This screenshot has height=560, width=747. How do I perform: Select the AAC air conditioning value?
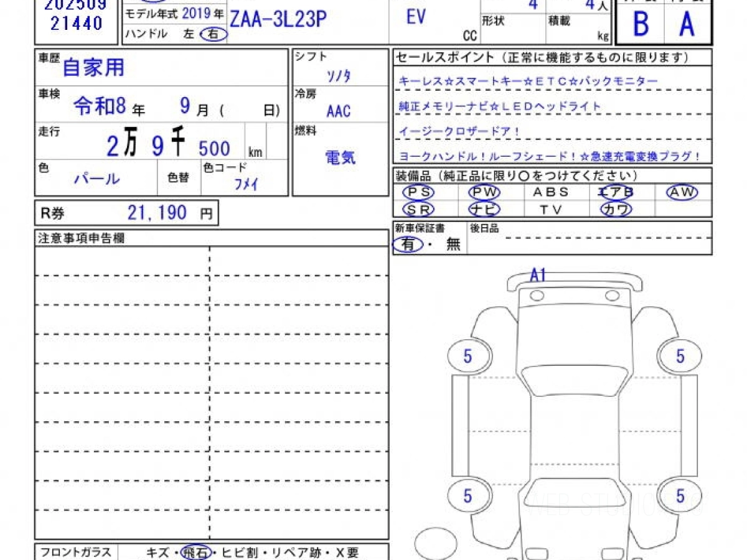coord(338,111)
